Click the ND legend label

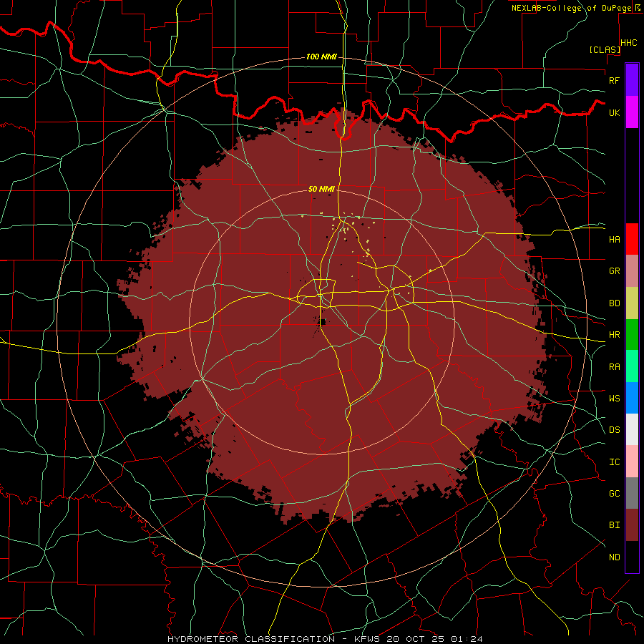(x=614, y=557)
